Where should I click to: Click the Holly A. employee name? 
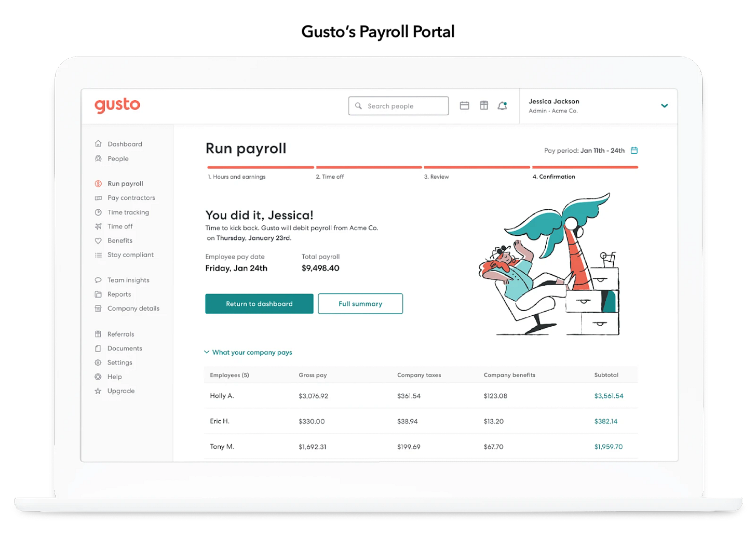[222, 396]
